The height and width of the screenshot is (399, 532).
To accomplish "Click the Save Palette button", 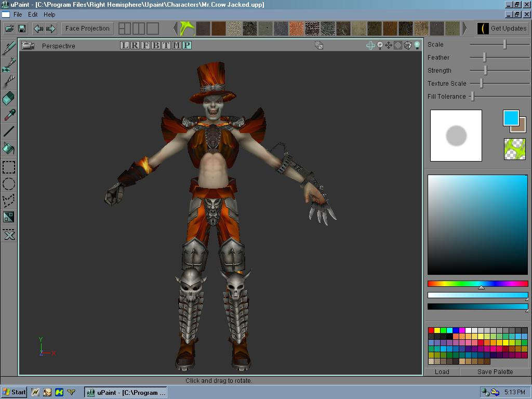I will coord(494,372).
